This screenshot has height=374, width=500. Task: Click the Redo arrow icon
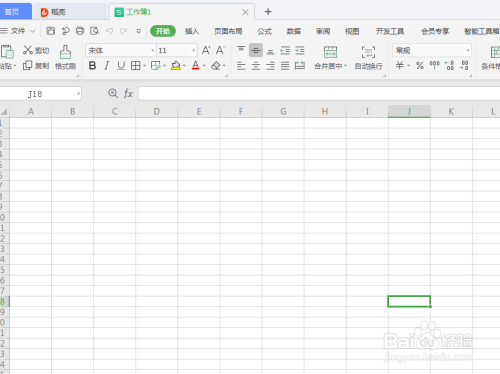[124, 31]
